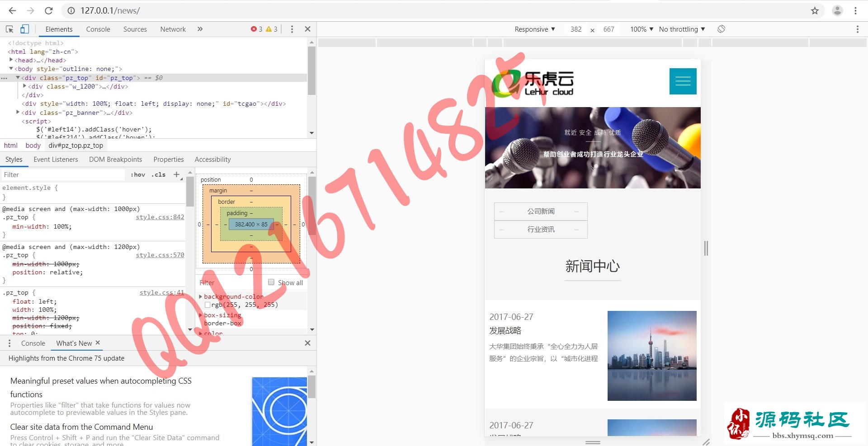868x446 pixels.
Task: Click the site info icon in address bar
Action: tap(71, 10)
